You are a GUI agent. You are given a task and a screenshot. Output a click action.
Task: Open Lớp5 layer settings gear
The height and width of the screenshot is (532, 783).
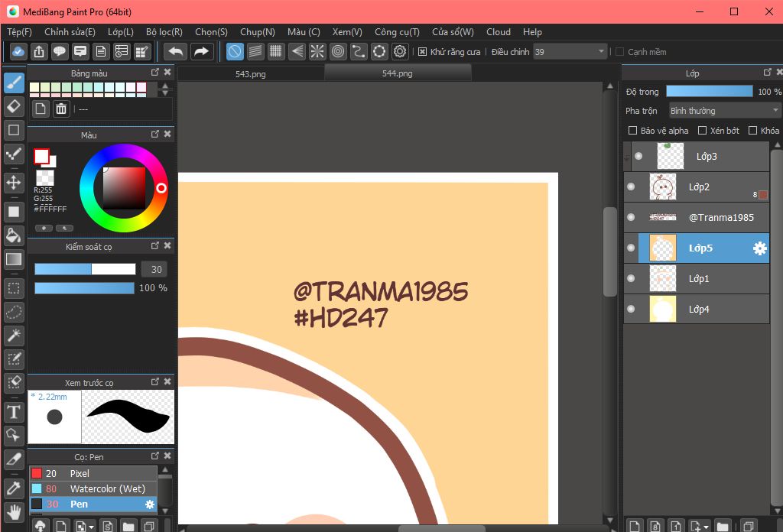(759, 248)
